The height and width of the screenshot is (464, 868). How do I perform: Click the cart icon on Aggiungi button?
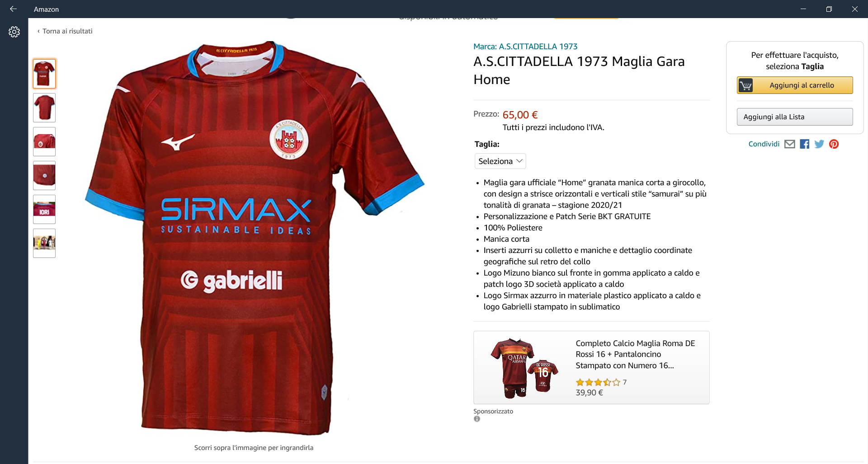pos(746,85)
